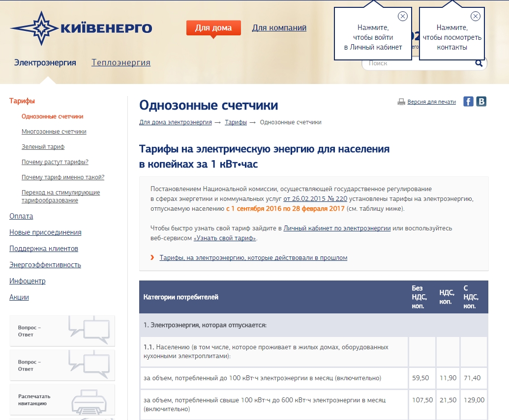Open the 'Электроэнергия' section
This screenshot has height=420, width=509.
click(x=45, y=62)
